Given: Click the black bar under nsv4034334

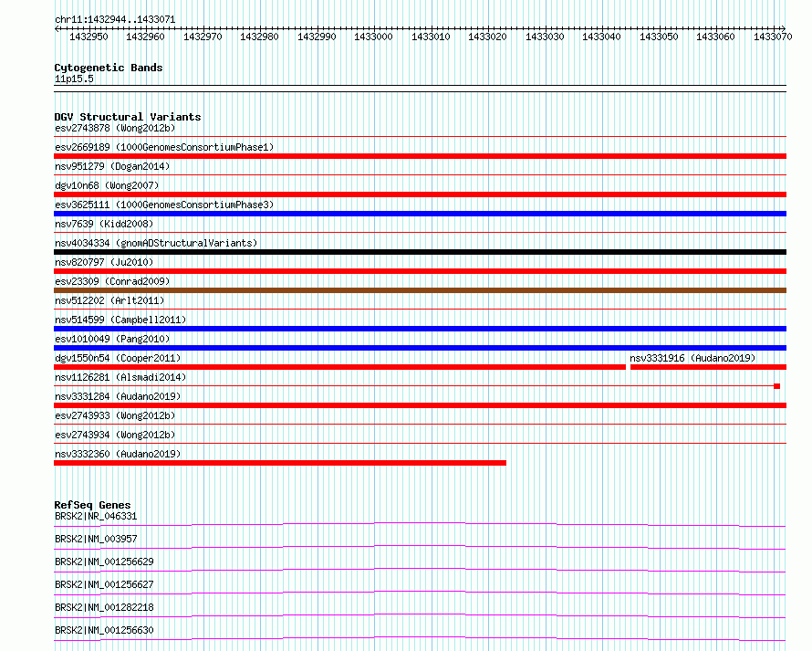Looking at the screenshot, I should (x=420, y=252).
